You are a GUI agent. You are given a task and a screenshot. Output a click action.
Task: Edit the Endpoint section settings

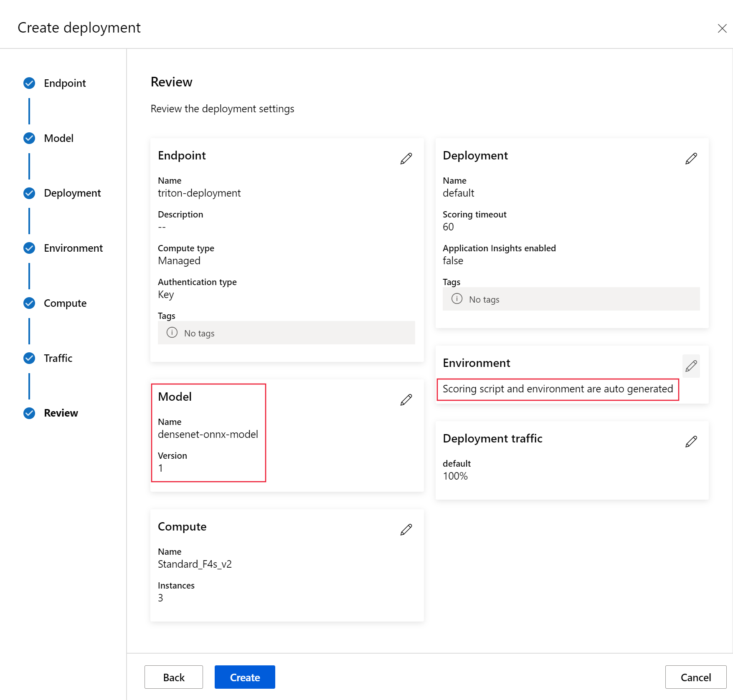(x=406, y=159)
